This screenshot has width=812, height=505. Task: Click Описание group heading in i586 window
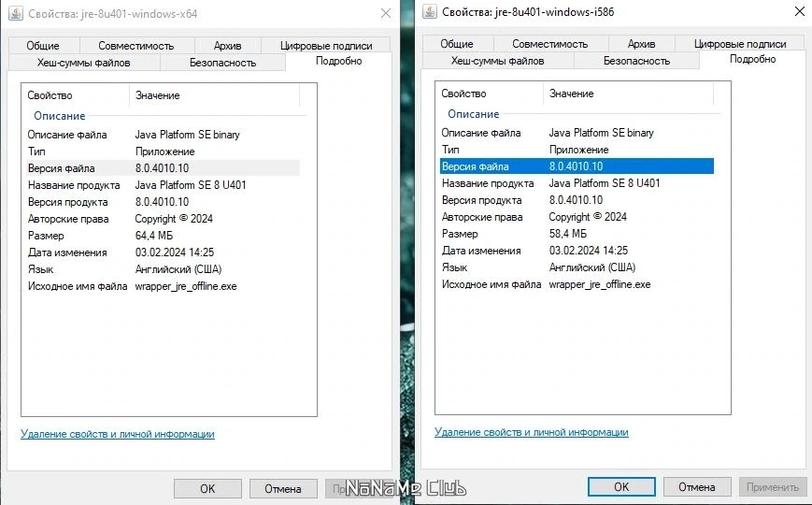[x=474, y=113]
